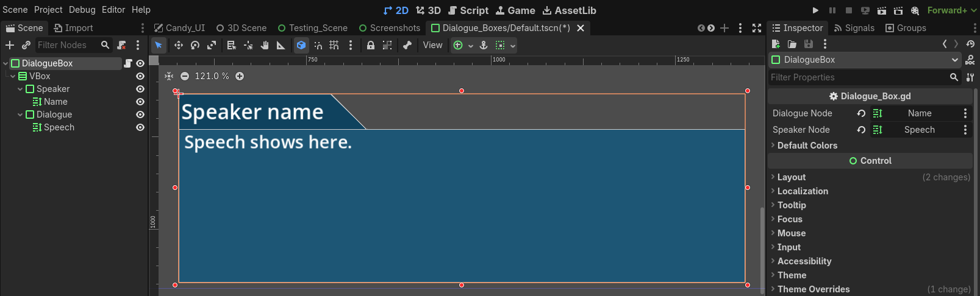Viewport: 980px width, 296px height.
Task: Toggle smart snapping blue cube button
Action: tap(301, 45)
